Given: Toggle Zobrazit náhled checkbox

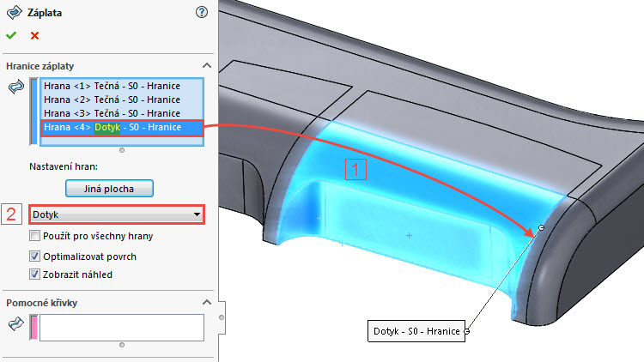Looking at the screenshot, I should (34, 275).
